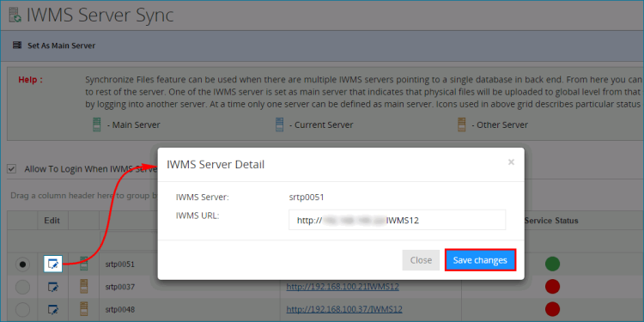Viewport: 644px width, 322px height.
Task: Select the radio button for srtp0051
Action: coord(22,264)
